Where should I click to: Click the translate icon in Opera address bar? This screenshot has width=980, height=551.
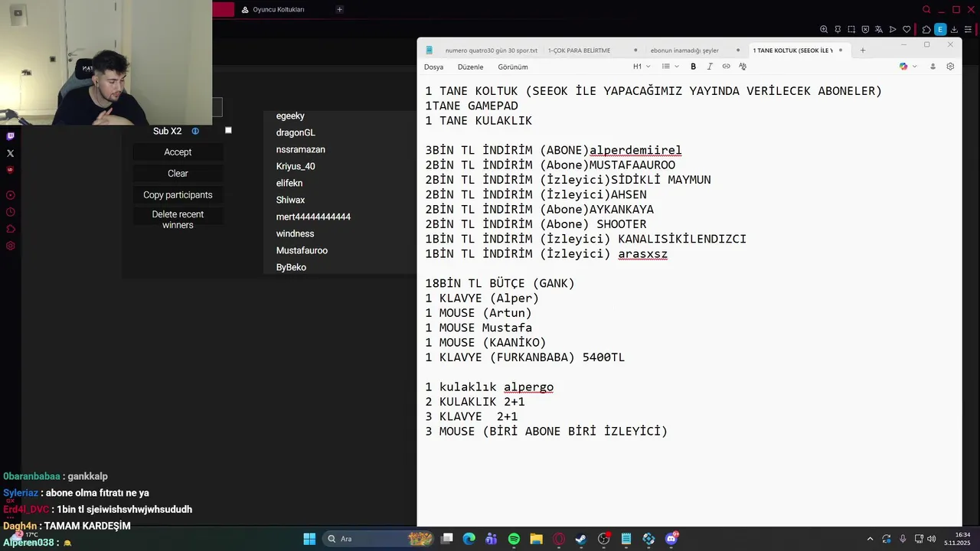(879, 29)
